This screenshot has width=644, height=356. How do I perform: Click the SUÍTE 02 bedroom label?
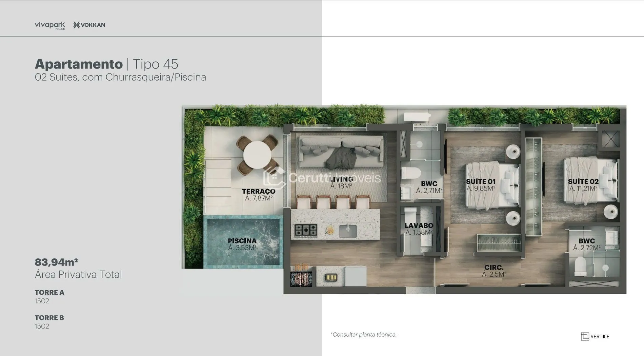[x=583, y=182]
